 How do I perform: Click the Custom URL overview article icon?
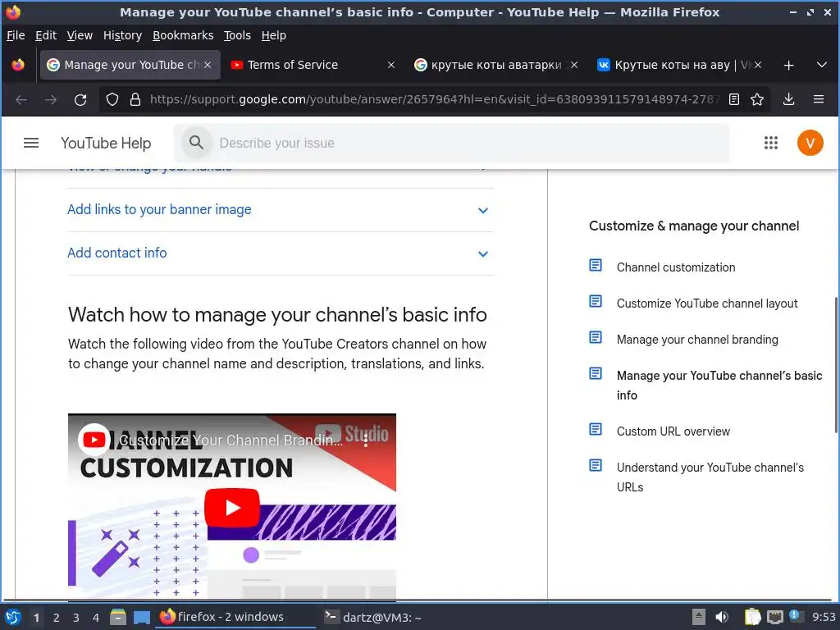click(596, 429)
